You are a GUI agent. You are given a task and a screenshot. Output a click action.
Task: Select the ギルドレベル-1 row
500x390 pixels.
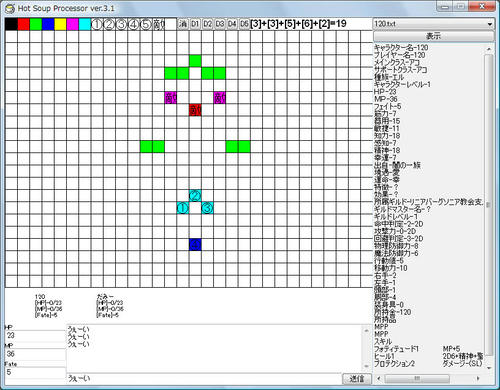[396, 216]
